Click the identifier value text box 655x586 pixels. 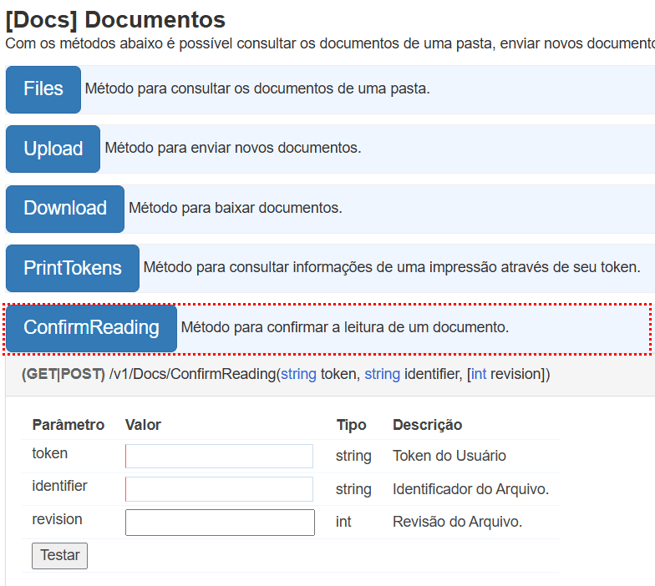[219, 489]
